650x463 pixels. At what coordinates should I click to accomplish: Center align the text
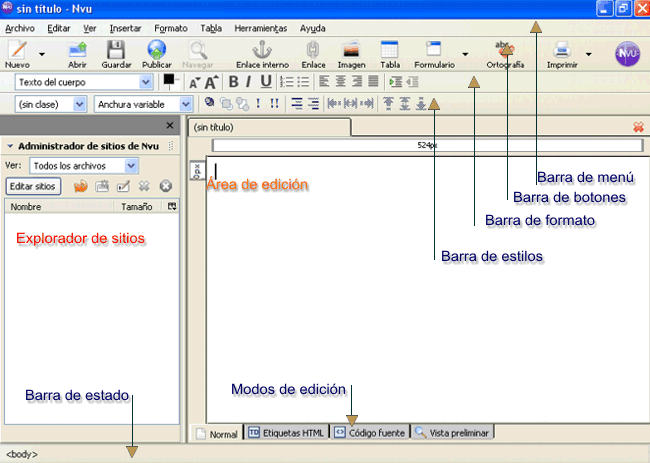(340, 81)
